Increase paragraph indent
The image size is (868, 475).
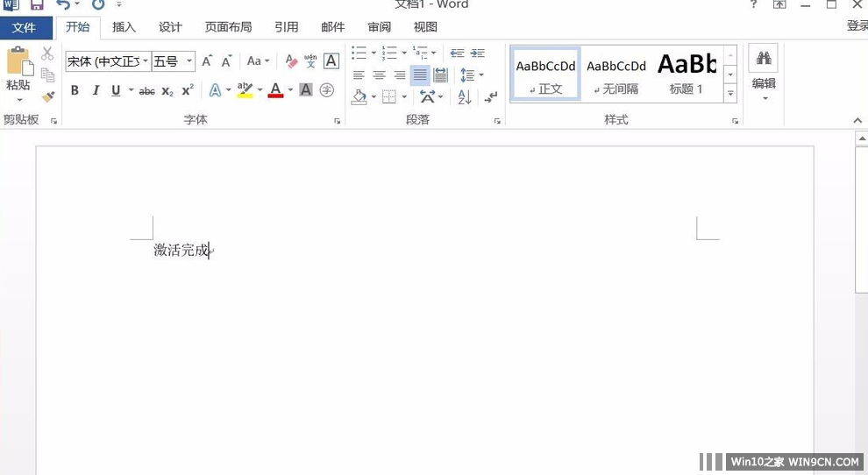(478, 53)
